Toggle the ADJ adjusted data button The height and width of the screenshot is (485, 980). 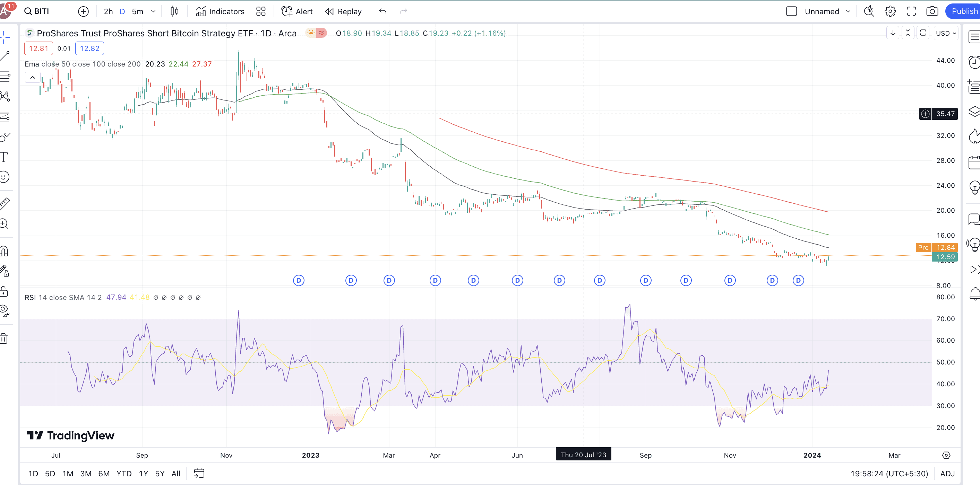tap(947, 473)
